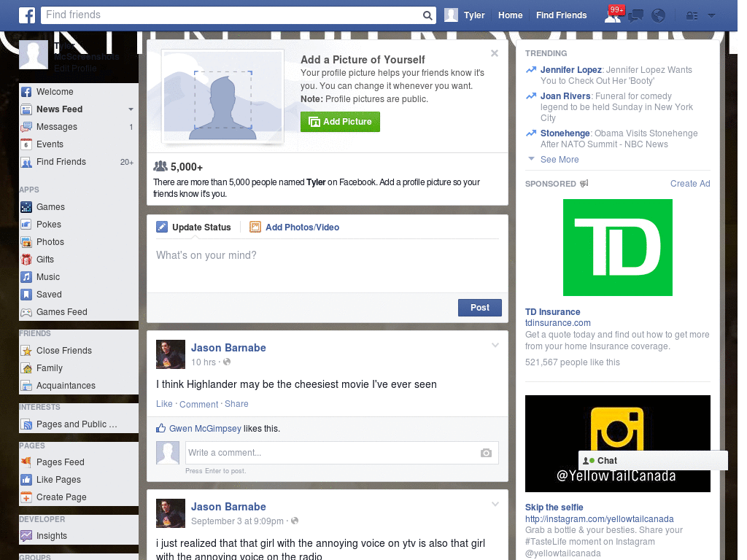Viewport: 747px width, 560px height.
Task: Open tdinsurance.com link
Action: tap(558, 323)
